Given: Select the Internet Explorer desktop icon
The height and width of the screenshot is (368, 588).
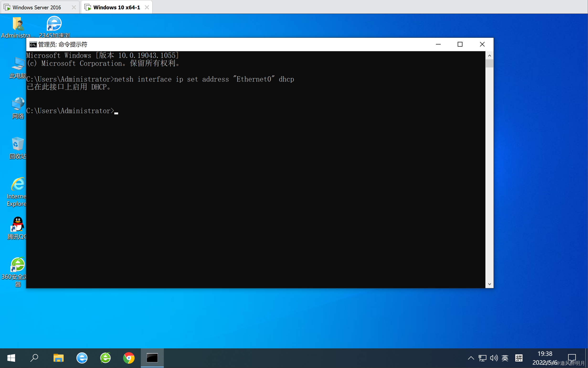Looking at the screenshot, I should click(17, 192).
